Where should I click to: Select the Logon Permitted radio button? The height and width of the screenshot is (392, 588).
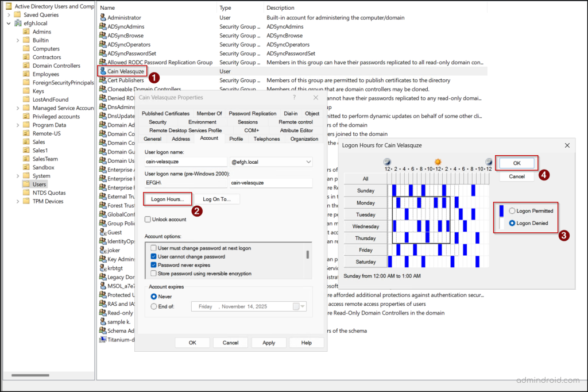click(512, 211)
